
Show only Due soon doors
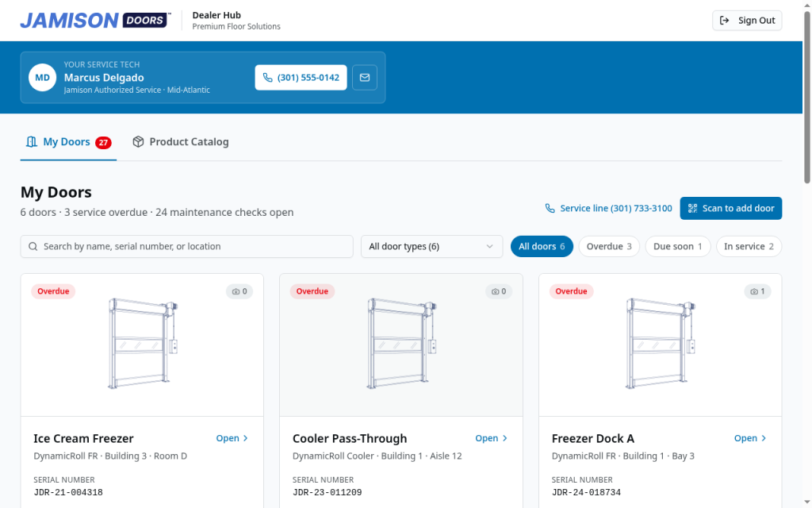(x=677, y=247)
